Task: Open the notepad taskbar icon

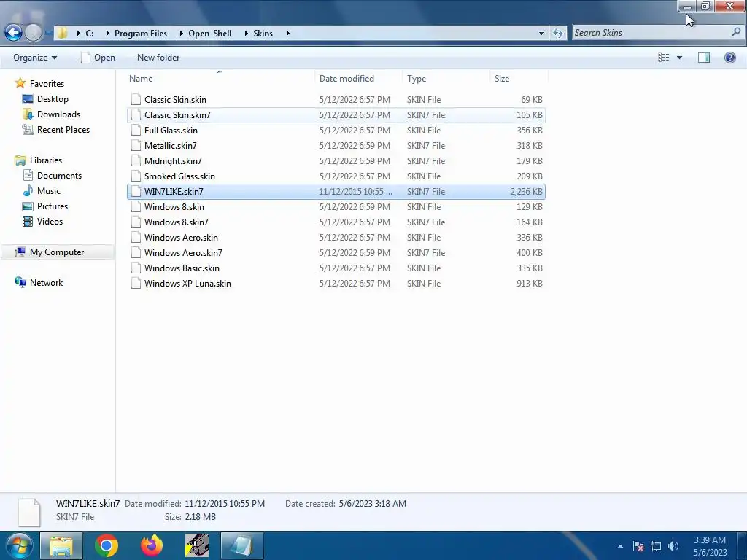Action: (242, 545)
